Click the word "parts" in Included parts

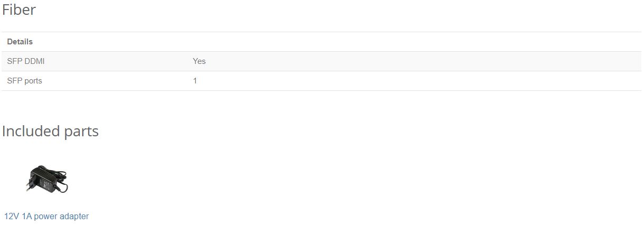tap(81, 132)
